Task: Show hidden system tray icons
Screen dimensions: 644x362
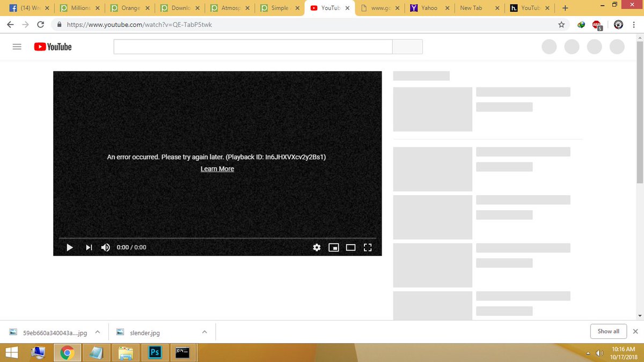Action: [588, 353]
